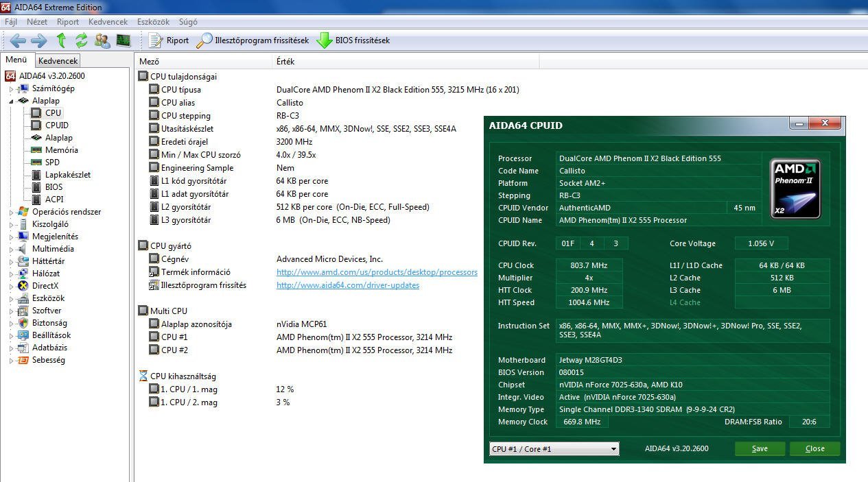Select the BIOS tree item
Viewport: 868px width, 482px height.
(54, 187)
